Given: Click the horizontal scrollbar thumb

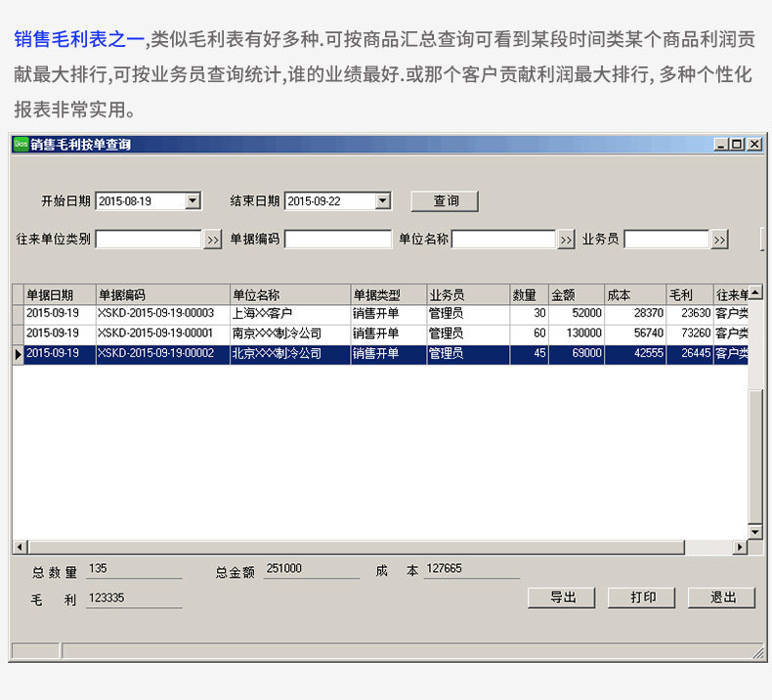Looking at the screenshot, I should click(x=357, y=547).
